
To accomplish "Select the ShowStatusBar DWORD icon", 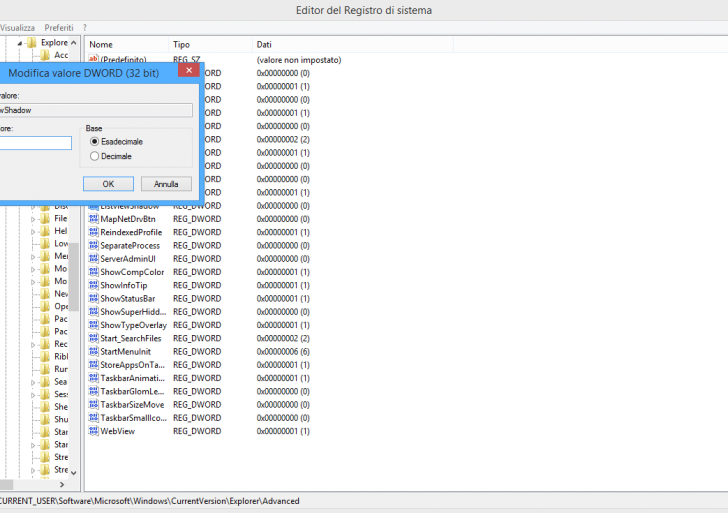I will point(93,298).
